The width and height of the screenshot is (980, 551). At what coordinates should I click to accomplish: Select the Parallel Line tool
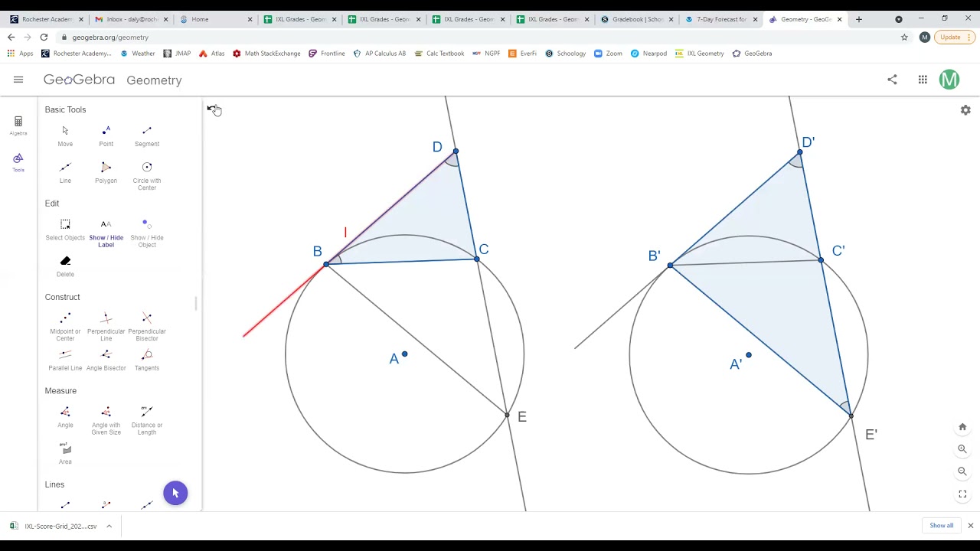(x=65, y=360)
